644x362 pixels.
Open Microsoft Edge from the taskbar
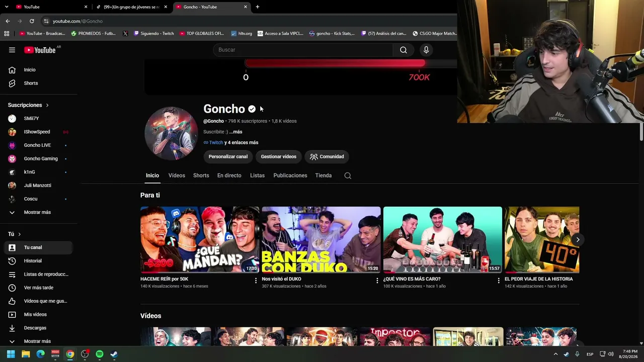[x=40, y=354]
